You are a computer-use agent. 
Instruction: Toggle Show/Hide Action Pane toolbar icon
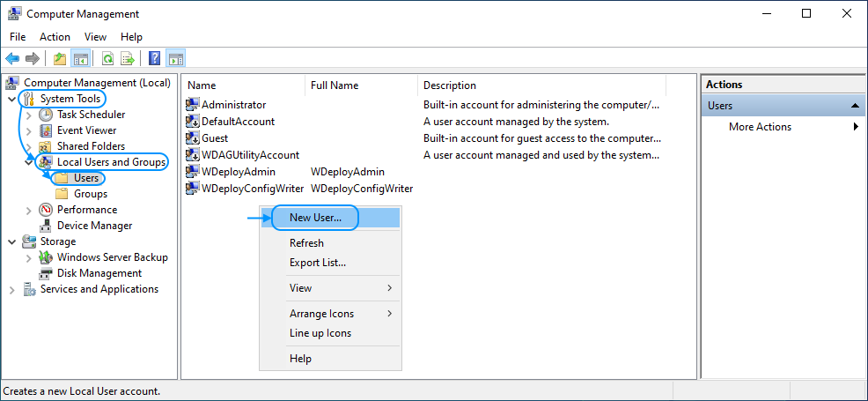175,58
